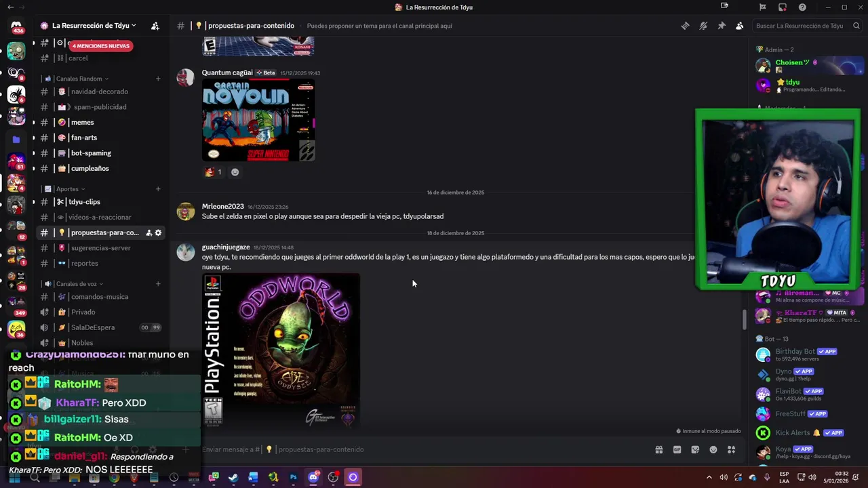Open the gift icon in message bar
Screen dimensions: 868x488
click(x=658, y=449)
